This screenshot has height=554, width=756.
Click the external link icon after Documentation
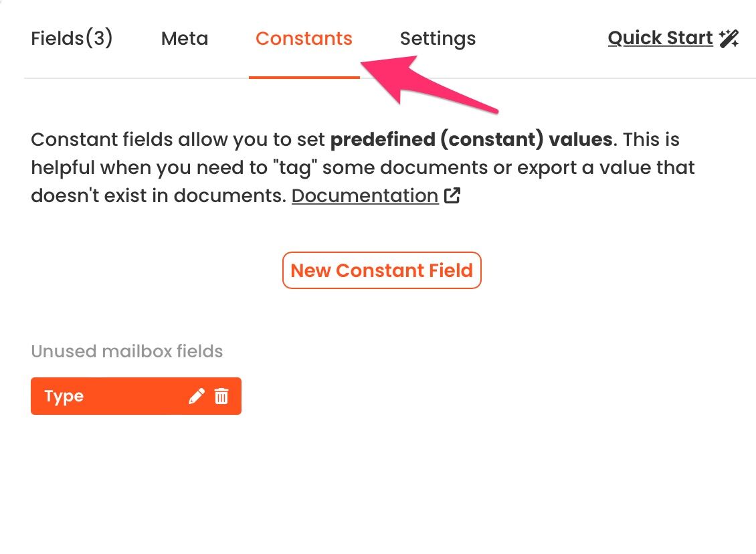(453, 196)
